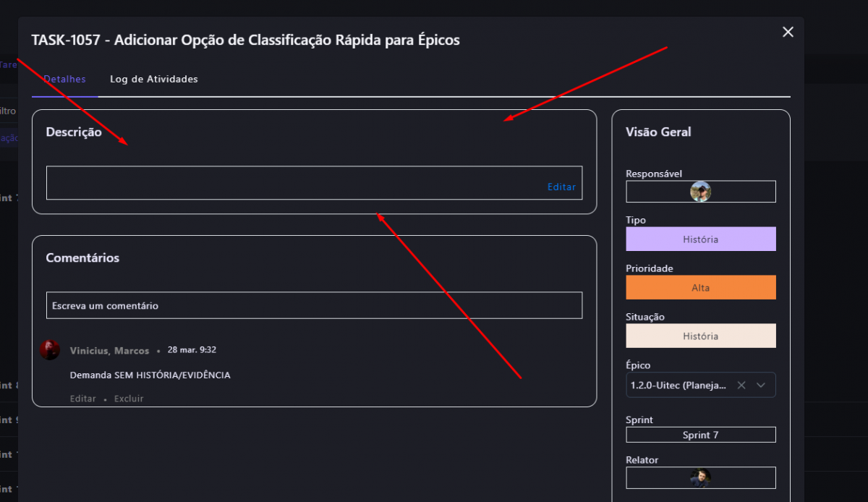Click the comment timestamp 28 mar. 9:32

192,350
